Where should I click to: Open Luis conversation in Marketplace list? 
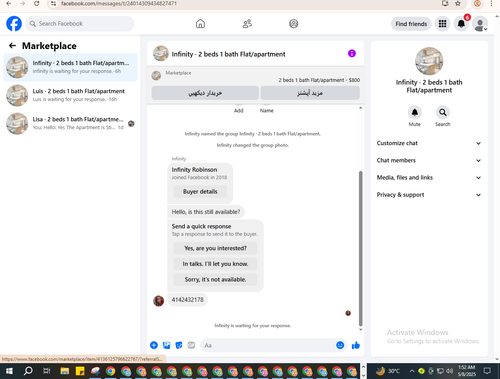point(70,95)
